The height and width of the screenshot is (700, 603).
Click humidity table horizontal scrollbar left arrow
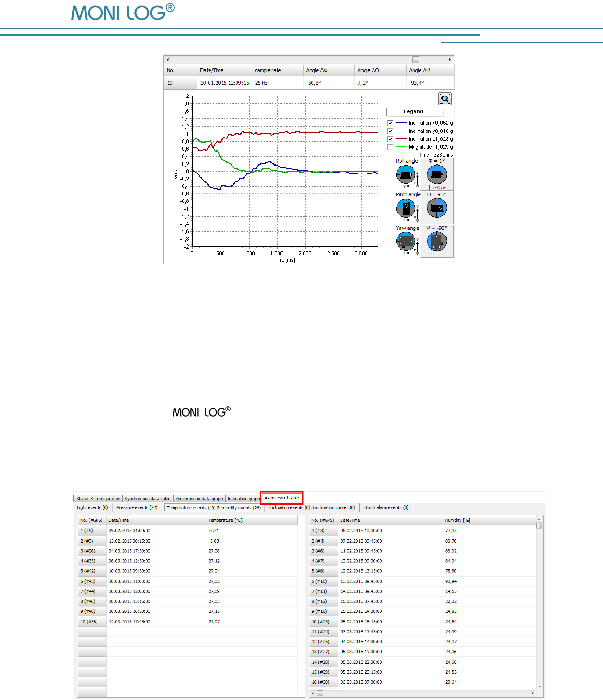(x=312, y=693)
